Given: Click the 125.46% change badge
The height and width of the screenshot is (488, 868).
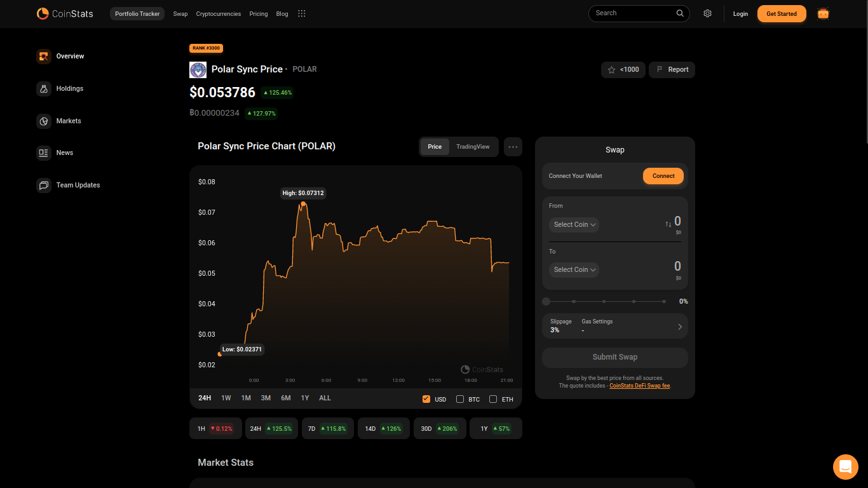Looking at the screenshot, I should 277,93.
